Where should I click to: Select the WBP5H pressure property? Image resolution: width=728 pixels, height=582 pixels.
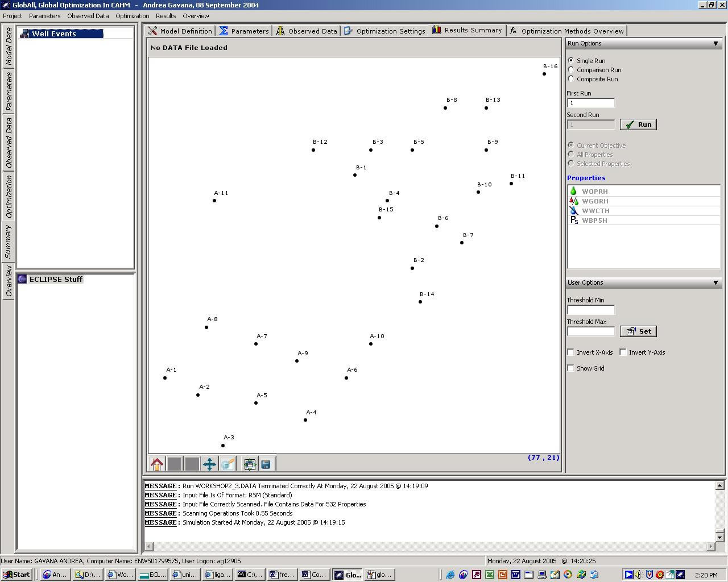(594, 221)
